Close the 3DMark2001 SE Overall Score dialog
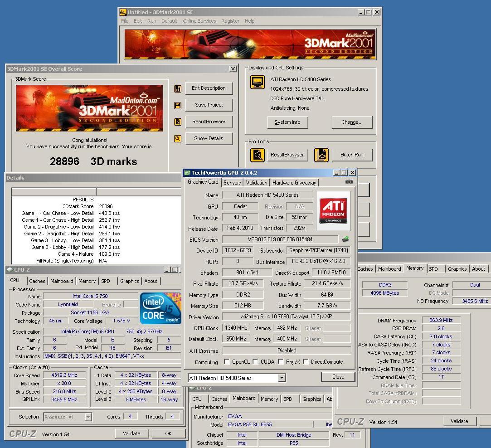This screenshot has height=448, width=491. pos(233,69)
